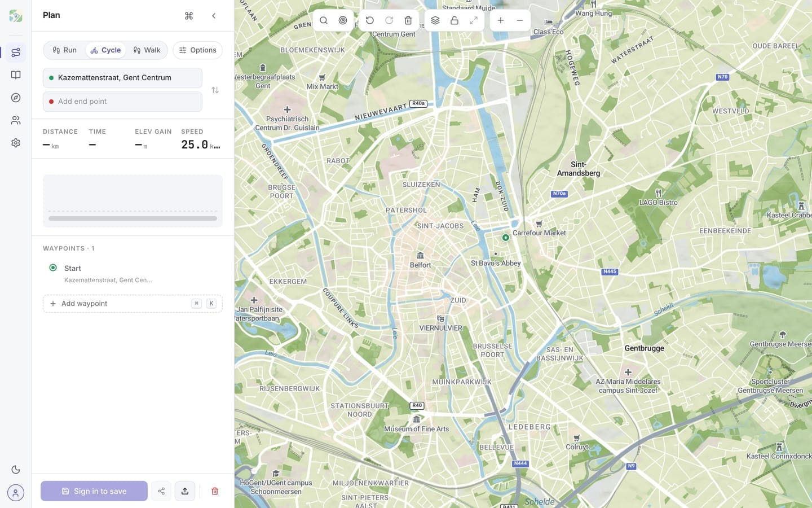This screenshot has width=812, height=508.
Task: Swap start and end points
Action: click(x=215, y=90)
